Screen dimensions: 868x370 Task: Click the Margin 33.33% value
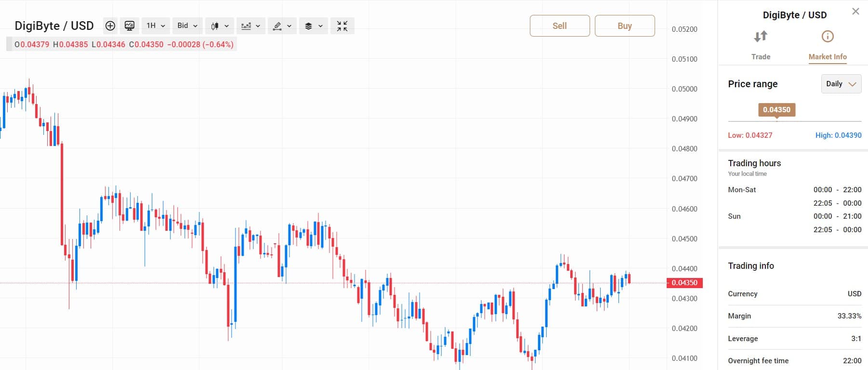pos(849,316)
